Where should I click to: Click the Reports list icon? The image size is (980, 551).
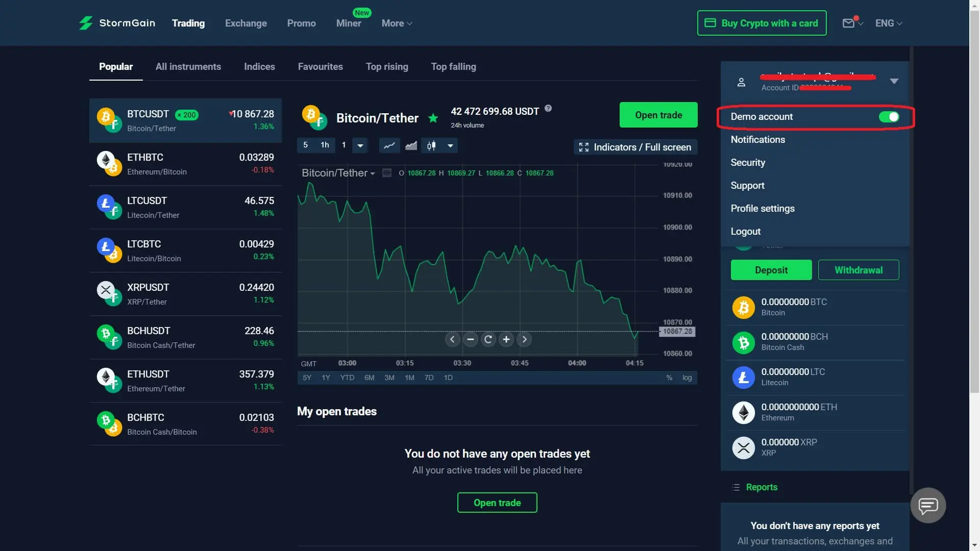[736, 487]
